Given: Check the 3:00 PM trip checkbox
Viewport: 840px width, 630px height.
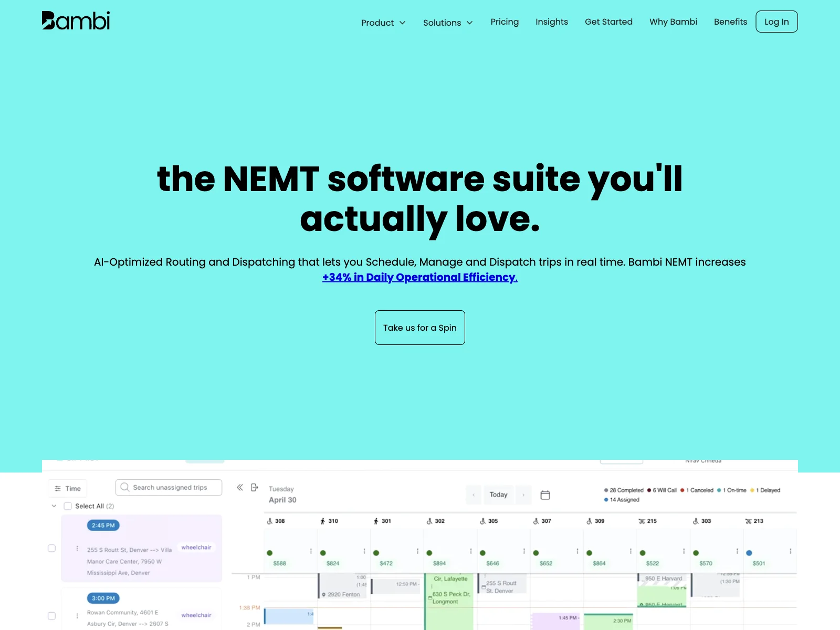Looking at the screenshot, I should pos(51,616).
